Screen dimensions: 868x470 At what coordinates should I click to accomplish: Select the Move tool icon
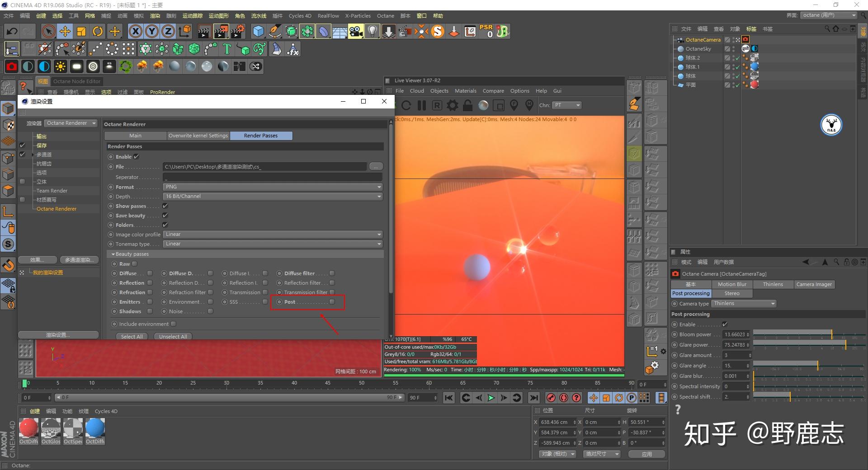[x=65, y=31]
